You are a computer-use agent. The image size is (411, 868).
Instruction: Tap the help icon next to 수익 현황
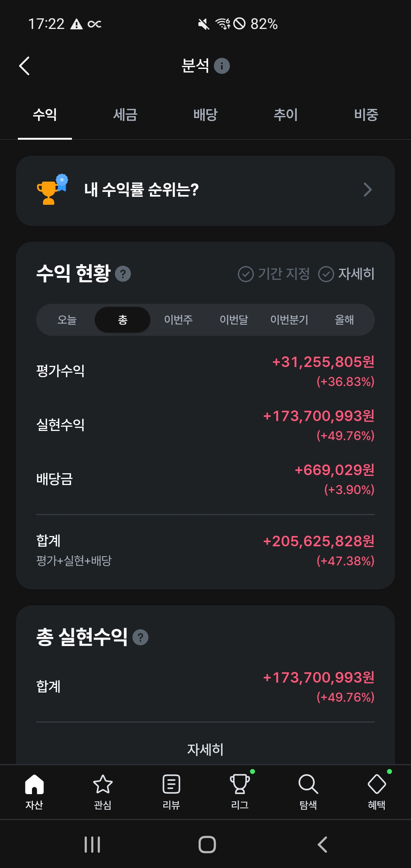pyautogui.click(x=123, y=274)
